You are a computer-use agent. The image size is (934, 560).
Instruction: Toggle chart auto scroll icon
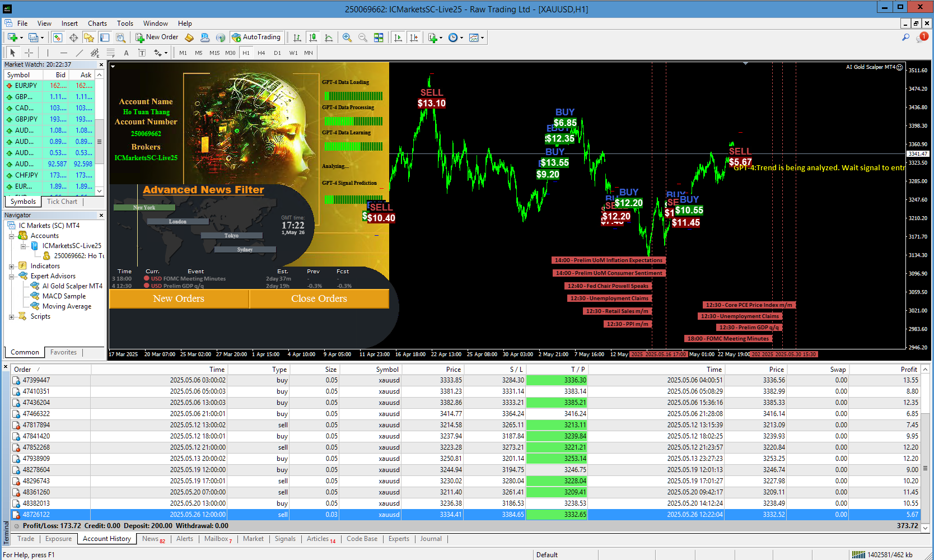pos(398,38)
